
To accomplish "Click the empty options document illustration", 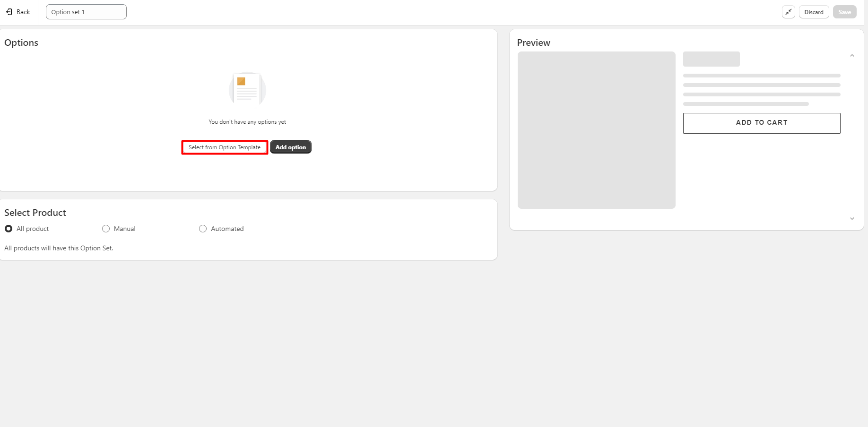I will click(247, 89).
